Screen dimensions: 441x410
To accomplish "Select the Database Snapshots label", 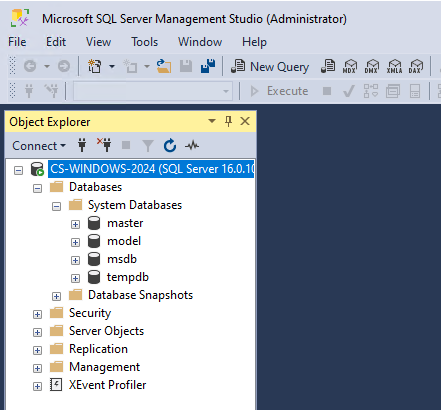I will click(x=140, y=295).
